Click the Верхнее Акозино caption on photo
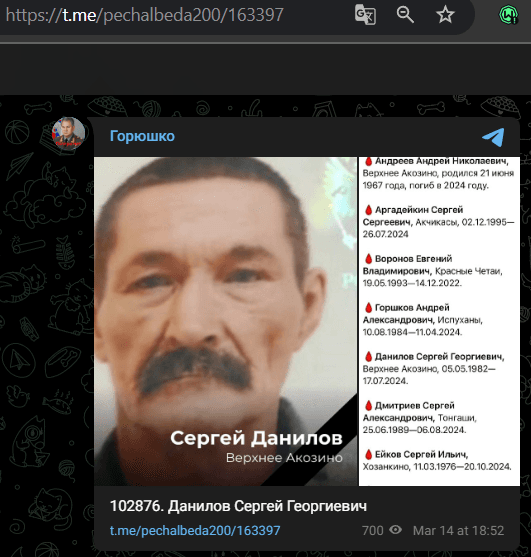 click(284, 458)
